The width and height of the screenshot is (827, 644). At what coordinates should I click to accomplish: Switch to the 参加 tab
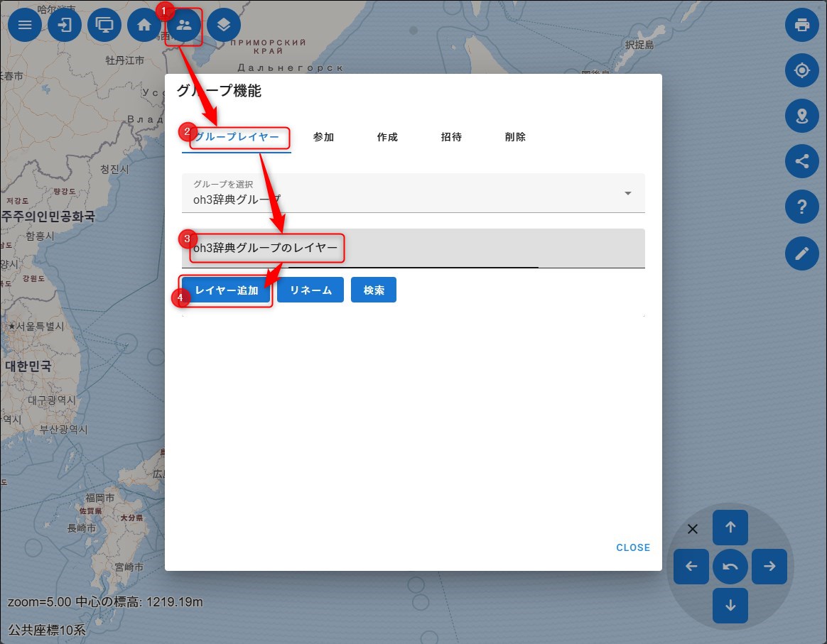coord(323,137)
